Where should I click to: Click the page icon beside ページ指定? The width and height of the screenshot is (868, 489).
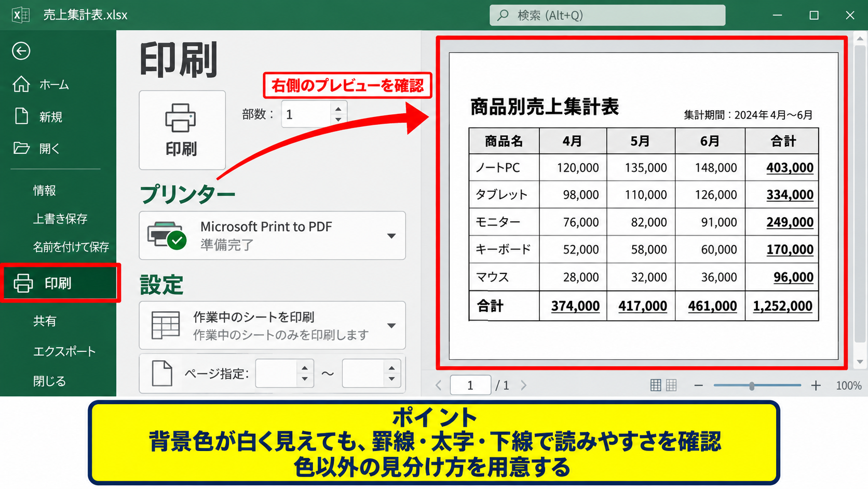pyautogui.click(x=162, y=373)
